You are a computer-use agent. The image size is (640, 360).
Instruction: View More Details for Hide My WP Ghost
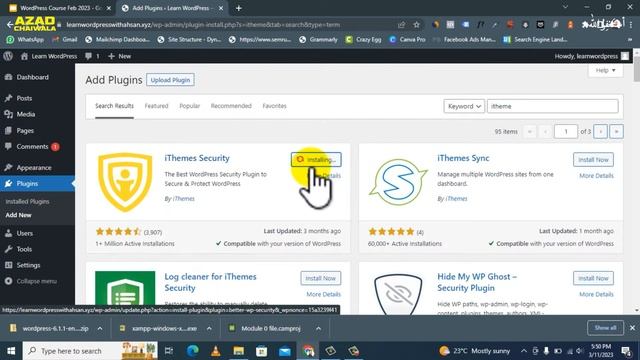[x=596, y=294]
